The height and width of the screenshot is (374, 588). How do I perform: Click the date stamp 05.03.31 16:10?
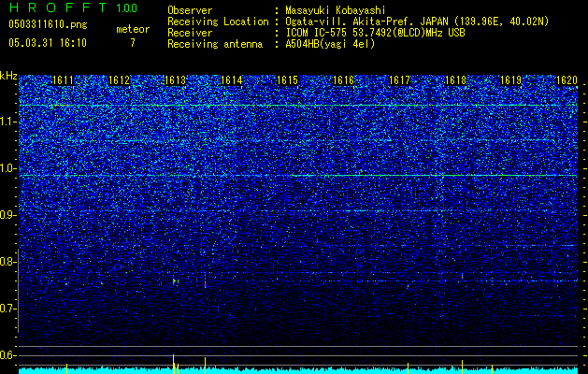pos(48,43)
